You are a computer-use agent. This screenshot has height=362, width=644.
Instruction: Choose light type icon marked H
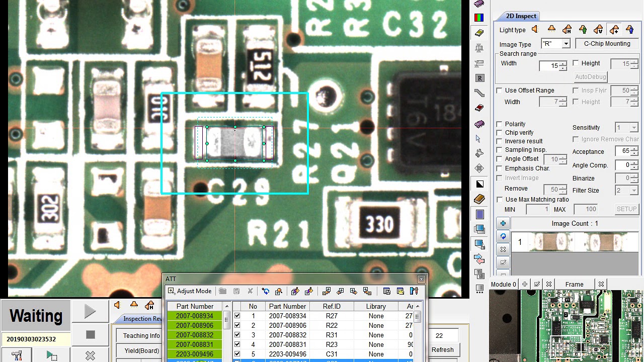click(567, 30)
